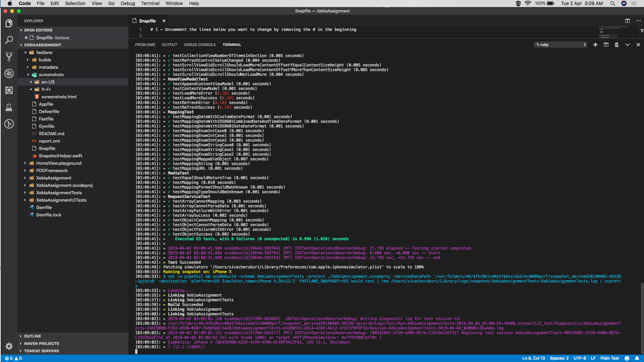The image size is (644, 362).
Task: Open Spotlight search in menu bar
Action: point(613,3)
